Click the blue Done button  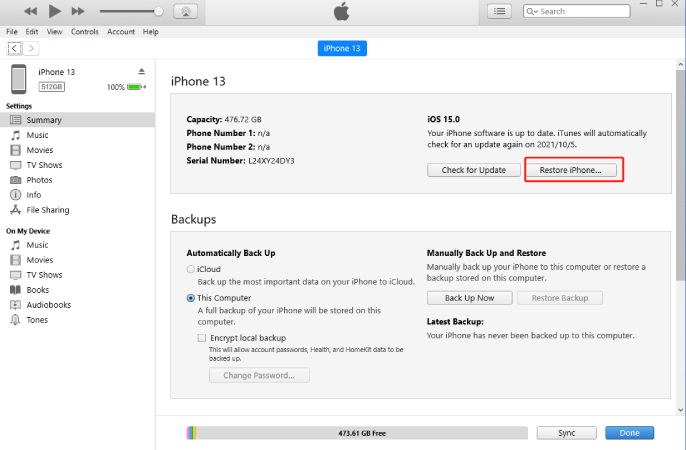click(x=630, y=433)
